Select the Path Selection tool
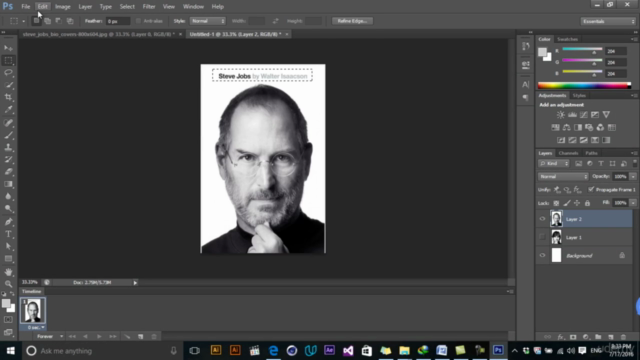Image resolution: width=640 pixels, height=360 pixels. pyautogui.click(x=8, y=246)
